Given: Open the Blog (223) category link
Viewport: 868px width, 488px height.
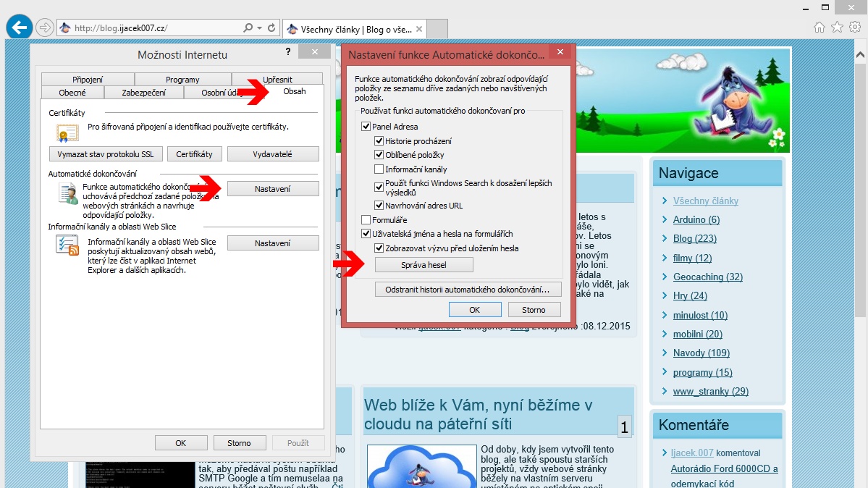Looking at the screenshot, I should click(x=695, y=238).
